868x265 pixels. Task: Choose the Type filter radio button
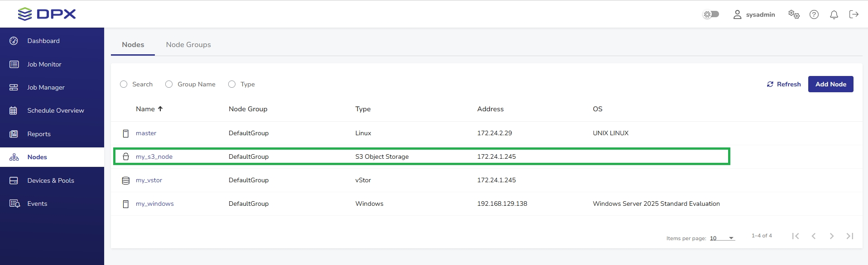point(232,84)
